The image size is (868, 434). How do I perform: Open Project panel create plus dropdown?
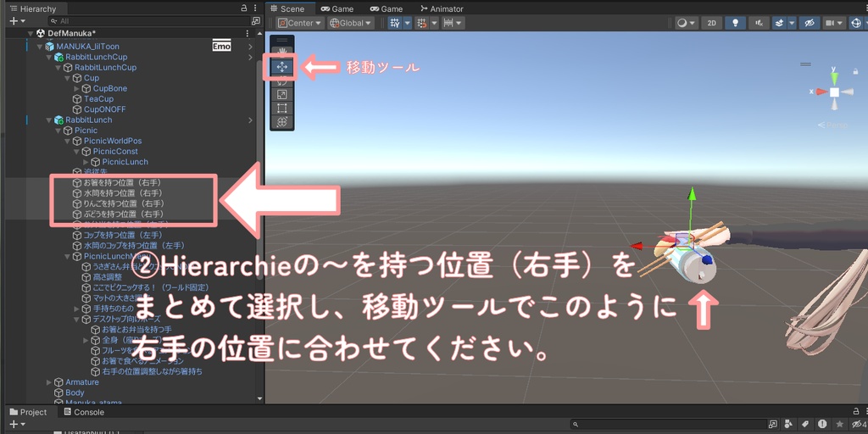17,424
